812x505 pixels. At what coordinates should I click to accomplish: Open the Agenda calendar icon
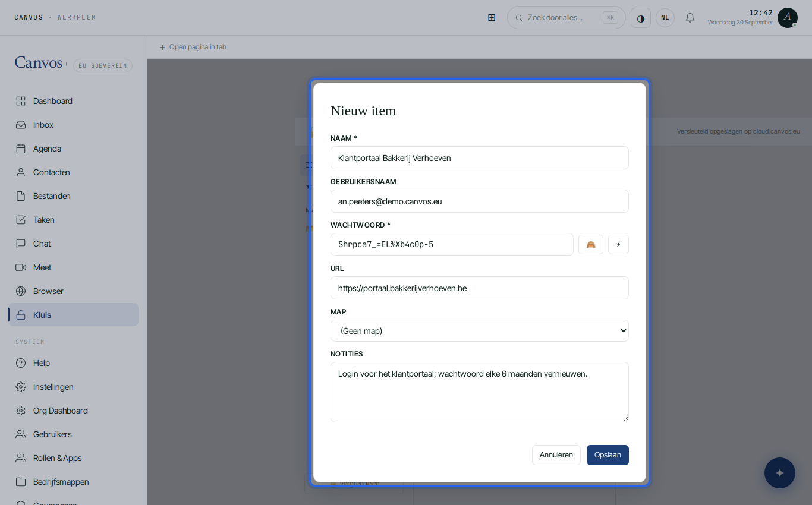click(x=21, y=149)
